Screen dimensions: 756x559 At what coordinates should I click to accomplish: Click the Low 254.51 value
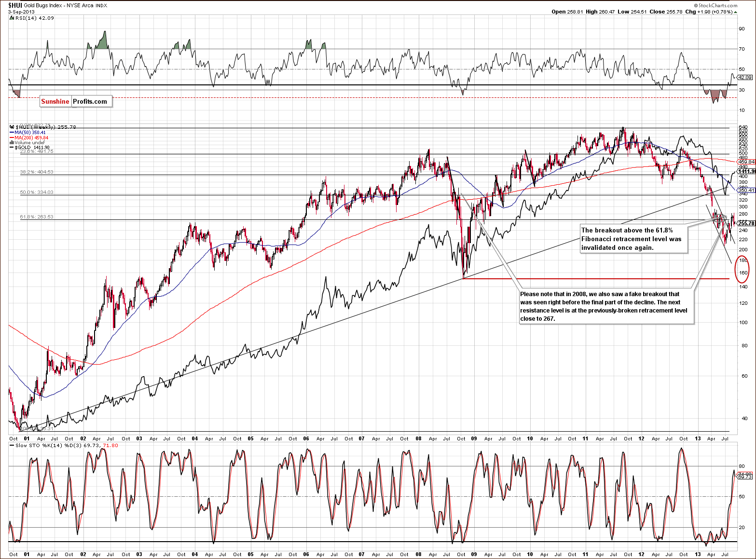point(632,12)
